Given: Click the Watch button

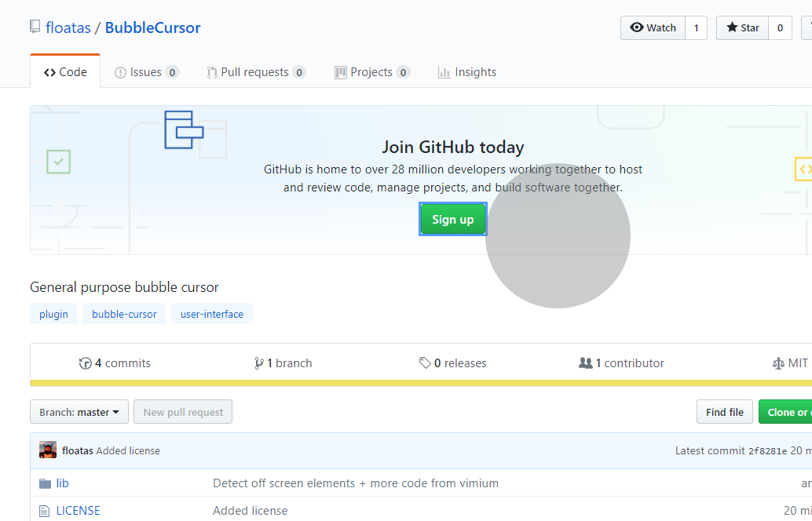Looking at the screenshot, I should click(653, 28).
